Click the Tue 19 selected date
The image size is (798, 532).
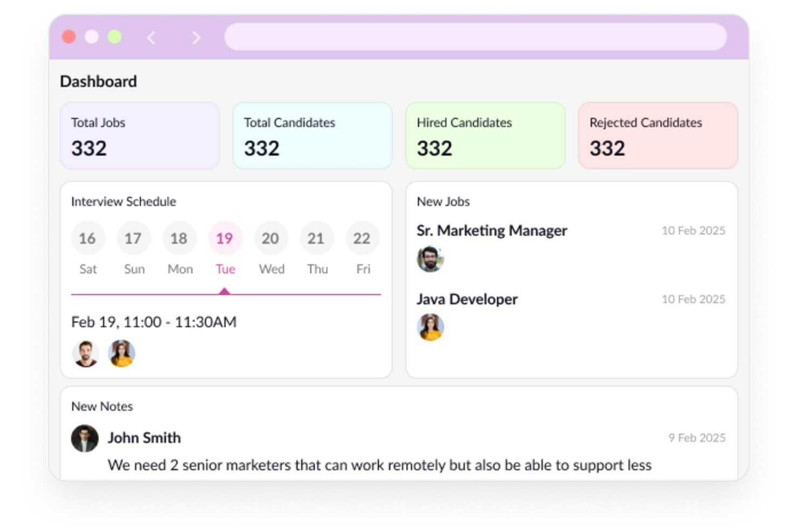pos(225,238)
